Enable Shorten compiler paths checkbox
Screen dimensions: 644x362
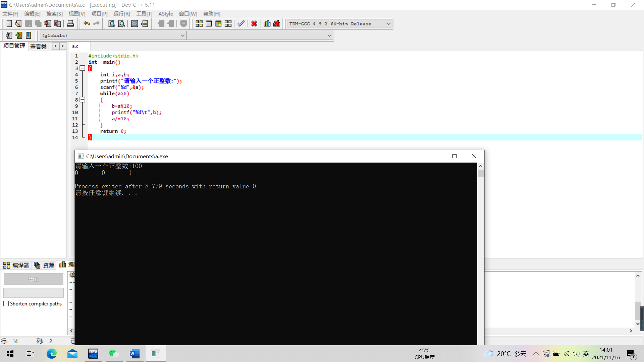6,304
